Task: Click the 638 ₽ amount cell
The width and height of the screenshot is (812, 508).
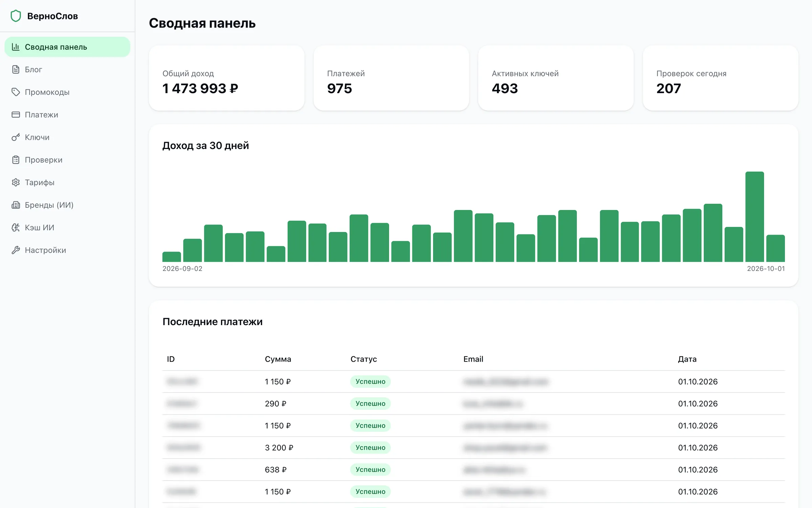Action: coord(275,470)
